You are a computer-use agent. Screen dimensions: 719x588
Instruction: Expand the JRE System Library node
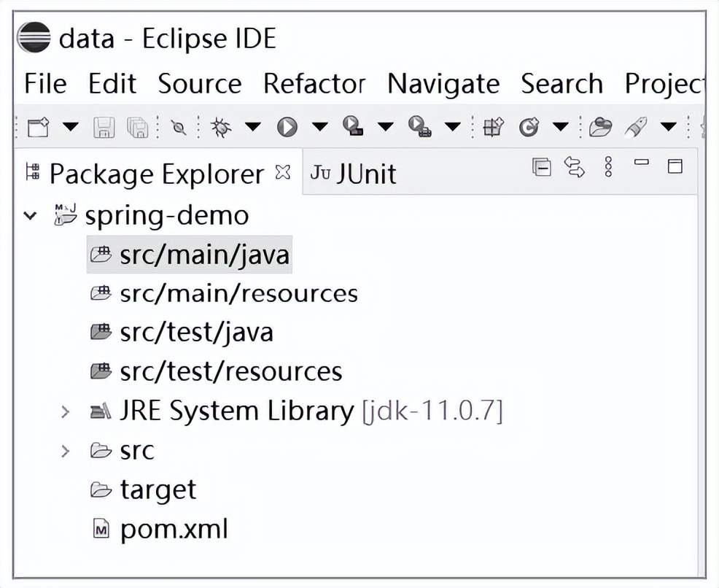[66, 411]
